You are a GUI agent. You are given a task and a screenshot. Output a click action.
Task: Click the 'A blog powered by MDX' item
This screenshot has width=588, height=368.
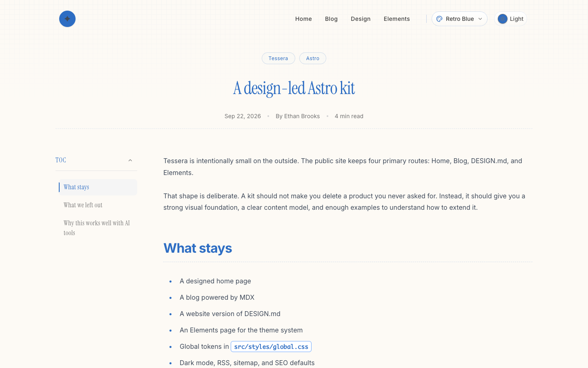(217, 298)
